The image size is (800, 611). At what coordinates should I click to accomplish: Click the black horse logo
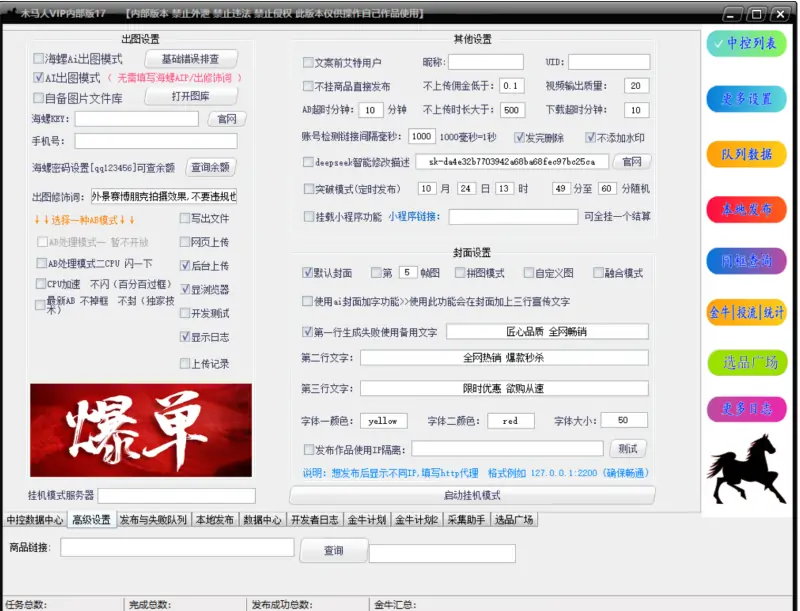pos(748,469)
